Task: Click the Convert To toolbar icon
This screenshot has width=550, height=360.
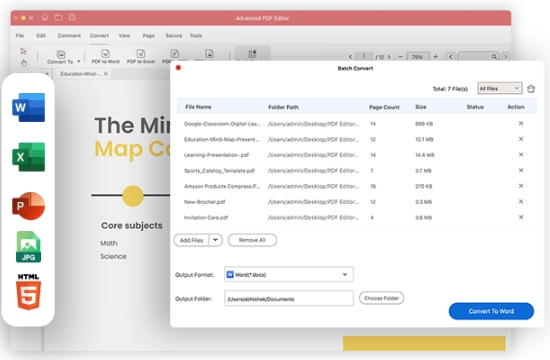Action: pyautogui.click(x=61, y=54)
